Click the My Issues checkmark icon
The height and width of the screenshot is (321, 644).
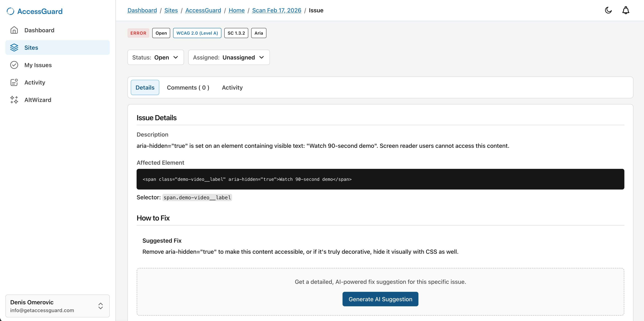[x=14, y=65]
